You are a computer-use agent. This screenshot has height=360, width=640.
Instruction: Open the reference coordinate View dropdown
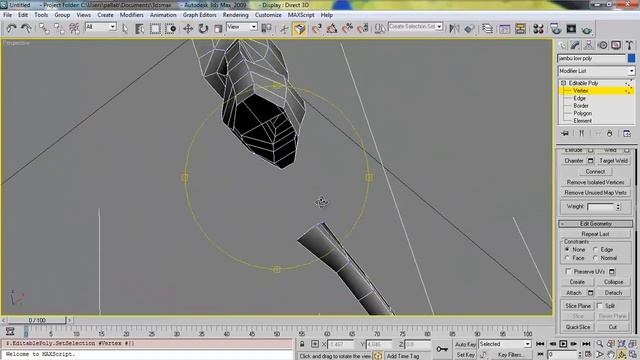point(242,27)
